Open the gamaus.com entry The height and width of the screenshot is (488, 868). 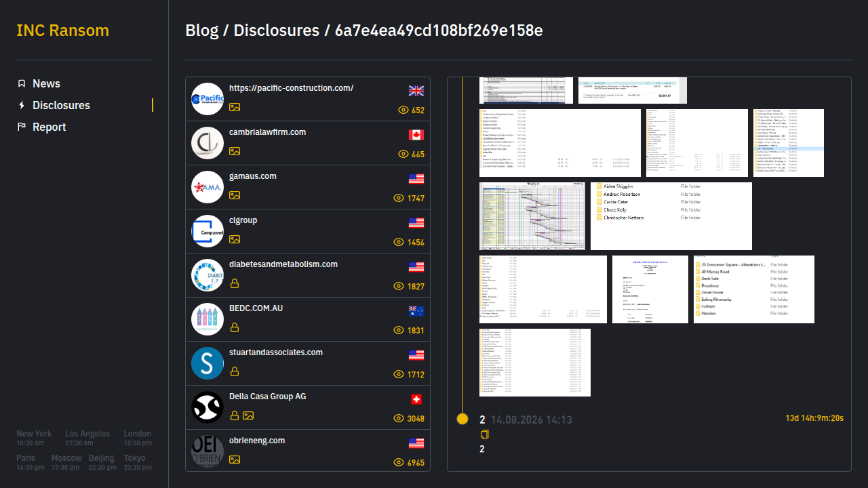click(308, 187)
